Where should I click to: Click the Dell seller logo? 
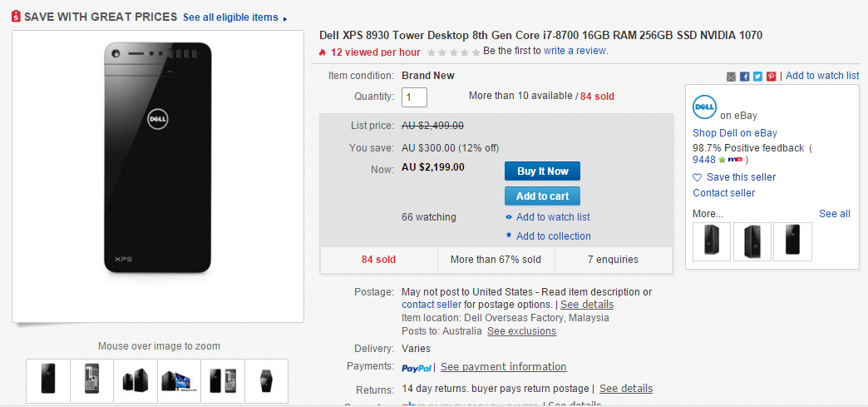705,107
